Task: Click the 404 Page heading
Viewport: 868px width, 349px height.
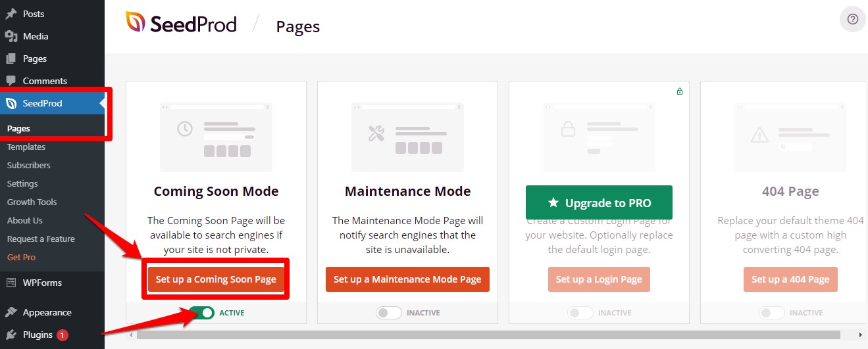Action: tap(790, 191)
